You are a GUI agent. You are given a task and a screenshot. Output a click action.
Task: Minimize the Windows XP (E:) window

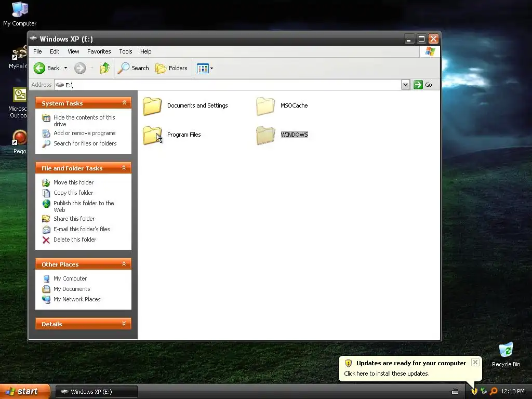click(409, 38)
